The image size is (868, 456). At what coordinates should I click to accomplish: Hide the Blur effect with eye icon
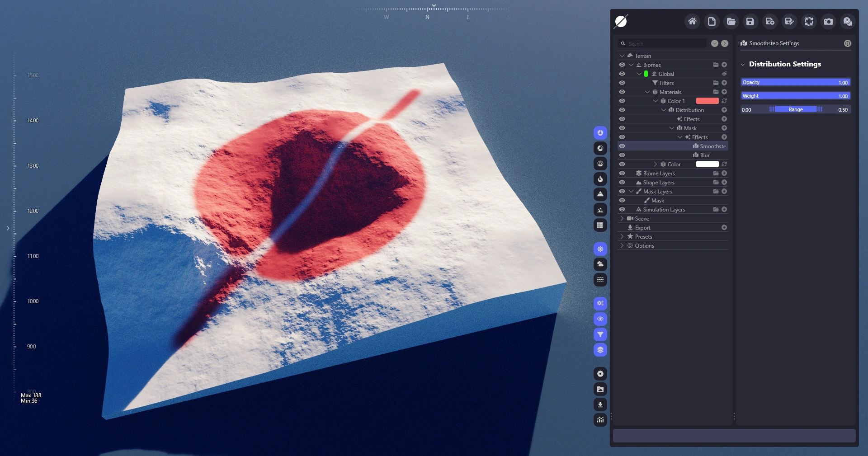tap(622, 155)
